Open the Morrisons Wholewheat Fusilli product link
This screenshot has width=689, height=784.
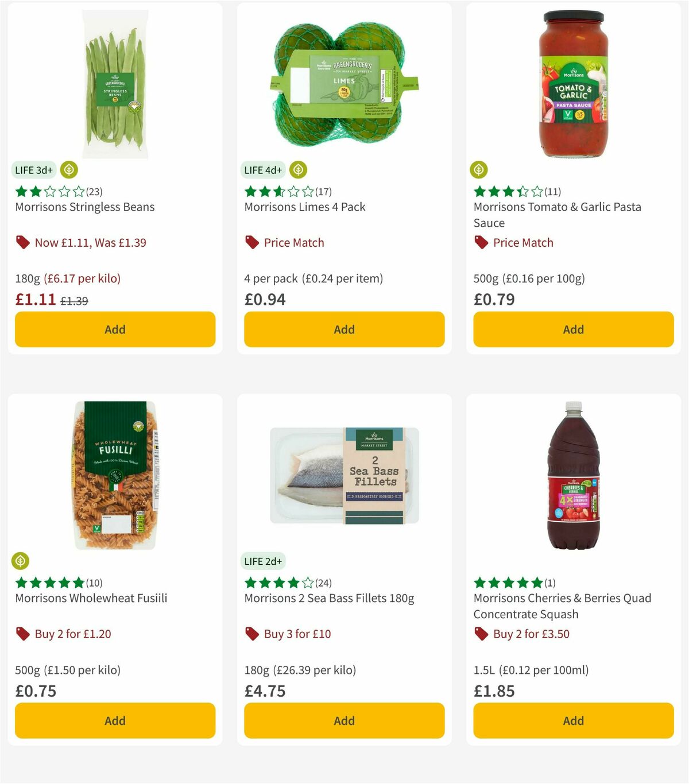(x=90, y=597)
